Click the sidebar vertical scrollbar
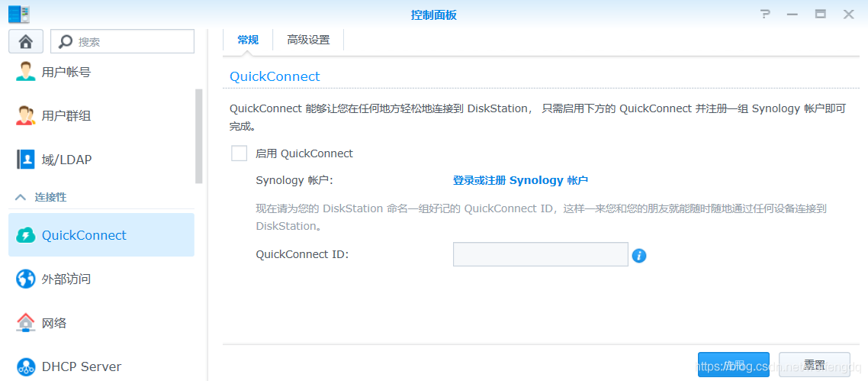The width and height of the screenshot is (868, 381). 199,136
